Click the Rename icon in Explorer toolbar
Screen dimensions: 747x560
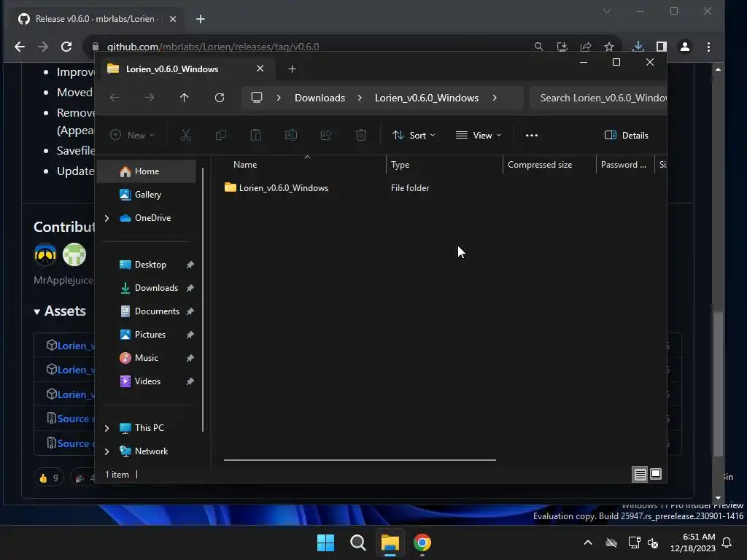point(290,135)
